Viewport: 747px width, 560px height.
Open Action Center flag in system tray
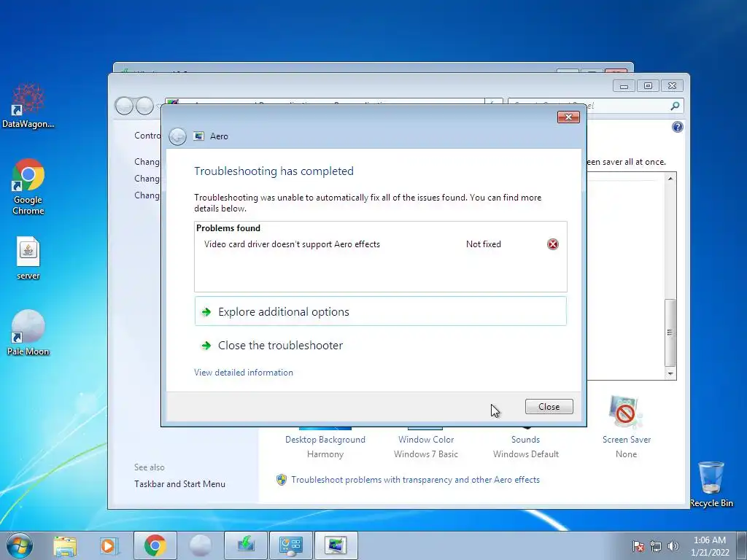click(x=638, y=546)
